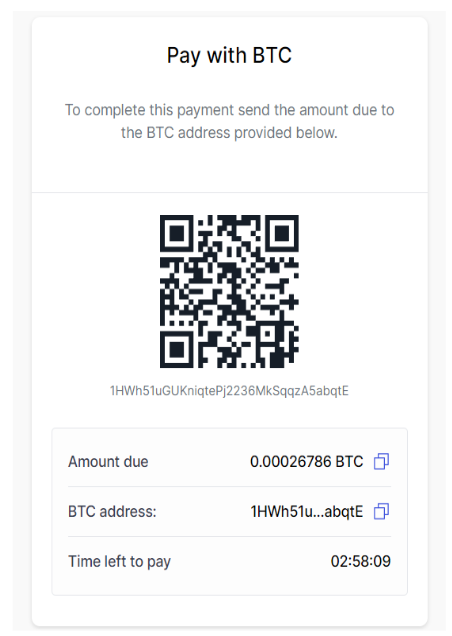
Task: Click the "To complete this payment" text line
Action: 230,110
